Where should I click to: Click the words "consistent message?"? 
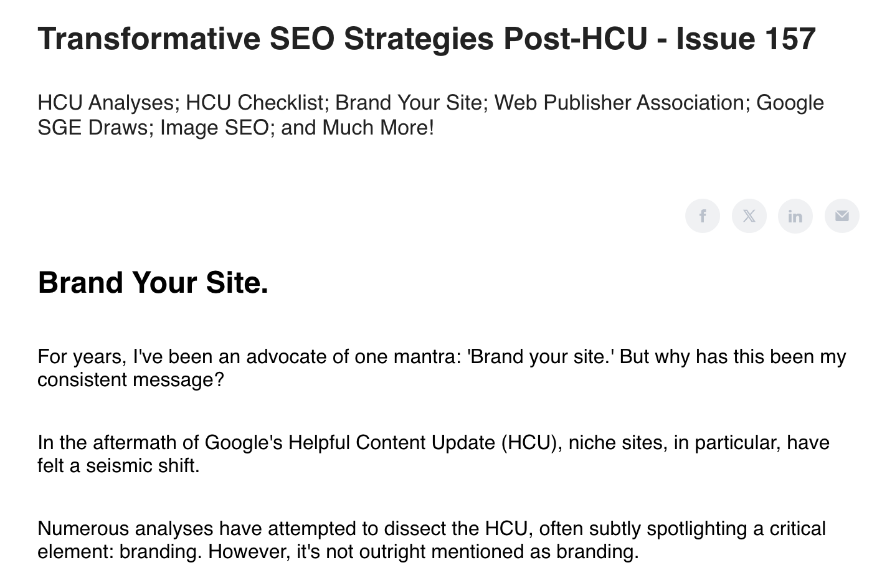click(x=130, y=380)
